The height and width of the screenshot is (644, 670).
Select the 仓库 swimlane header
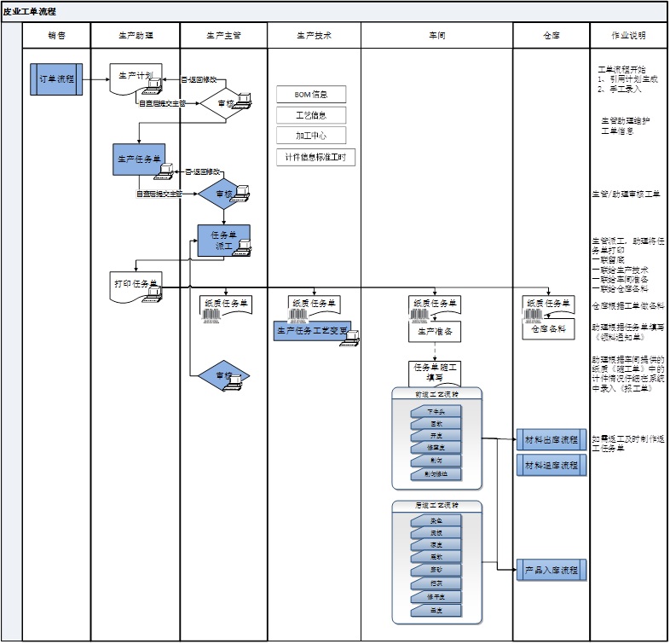coord(551,36)
